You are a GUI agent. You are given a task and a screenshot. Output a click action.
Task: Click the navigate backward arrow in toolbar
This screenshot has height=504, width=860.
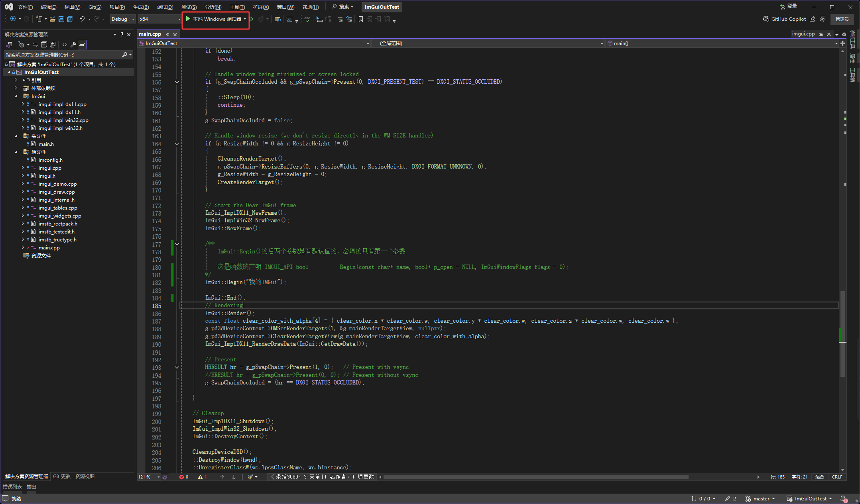tap(13, 19)
